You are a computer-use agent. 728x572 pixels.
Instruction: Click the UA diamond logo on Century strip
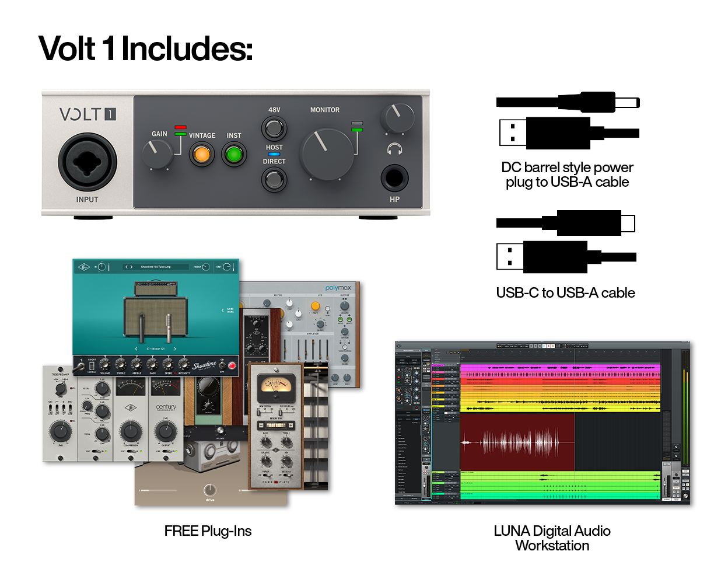(131, 407)
